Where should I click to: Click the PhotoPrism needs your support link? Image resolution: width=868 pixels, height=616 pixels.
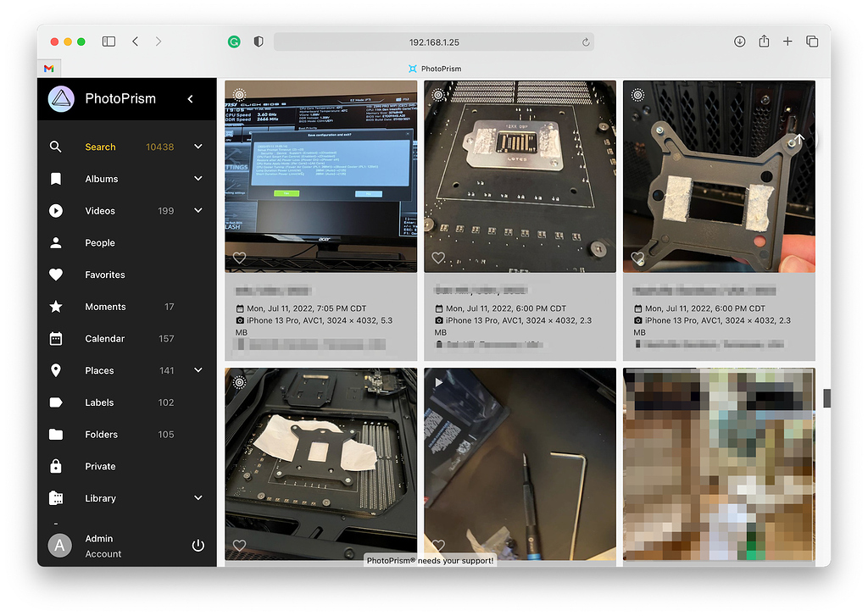(x=430, y=560)
